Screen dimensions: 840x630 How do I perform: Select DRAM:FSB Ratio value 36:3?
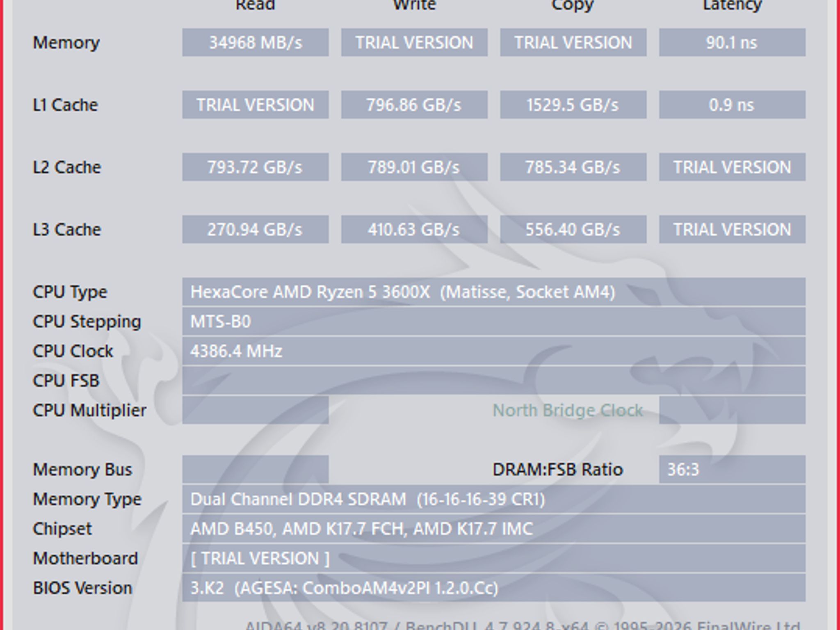point(732,469)
